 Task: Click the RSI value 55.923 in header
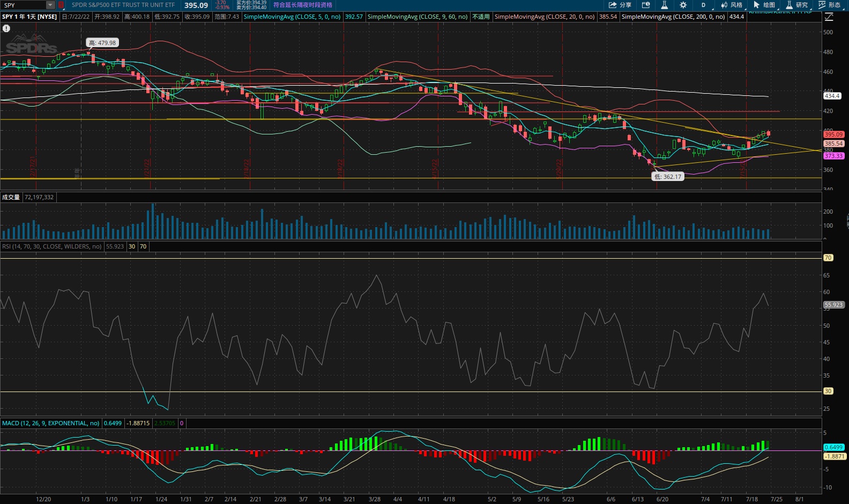pyautogui.click(x=115, y=246)
